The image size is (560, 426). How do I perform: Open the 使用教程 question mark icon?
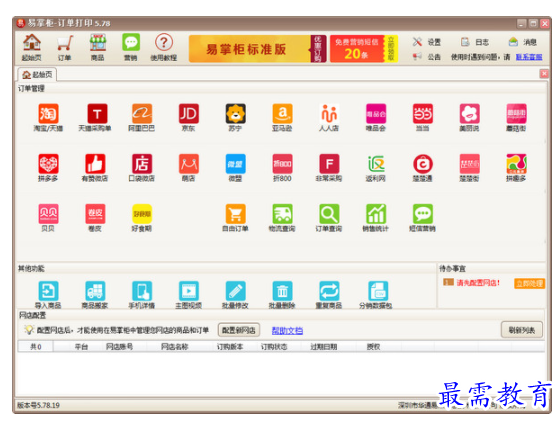164,47
